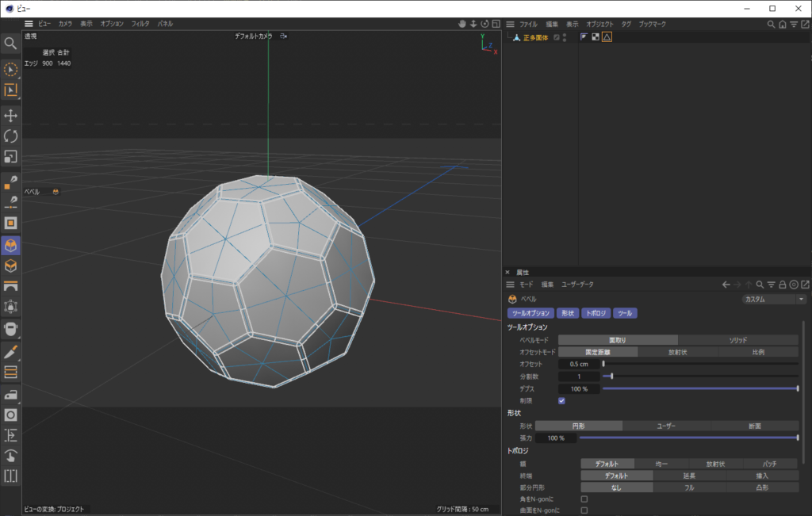
Task: Open the hamburger menu of the Attribute manager
Action: (x=510, y=284)
